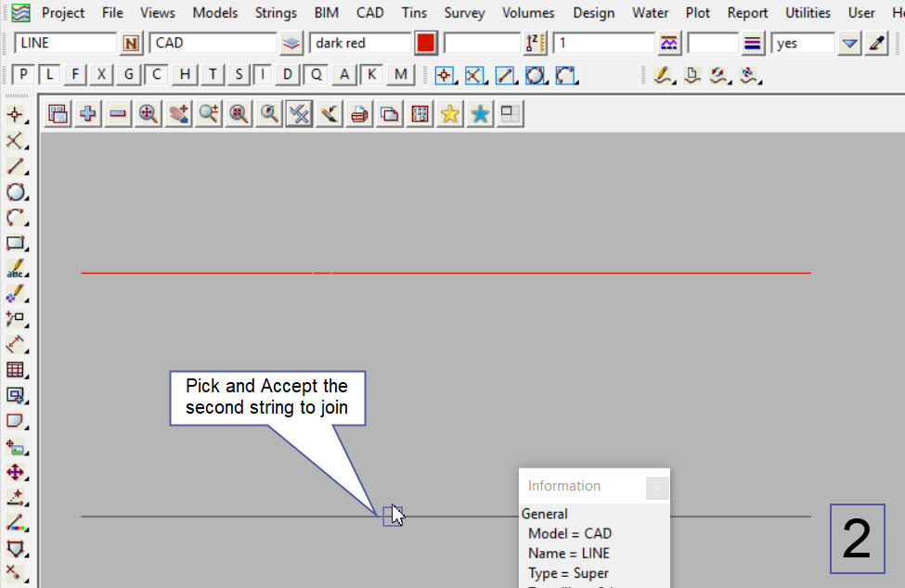Image resolution: width=905 pixels, height=588 pixels.
Task: Choose the CAD rectangle tool
Action: click(15, 243)
